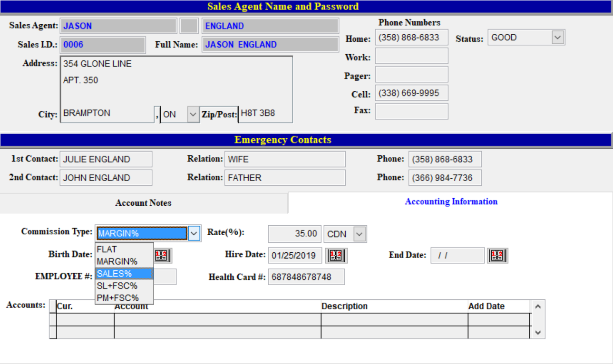This screenshot has height=364, width=613.
Task: Expand the Commission Type dropdown arrow
Action: pyautogui.click(x=194, y=233)
